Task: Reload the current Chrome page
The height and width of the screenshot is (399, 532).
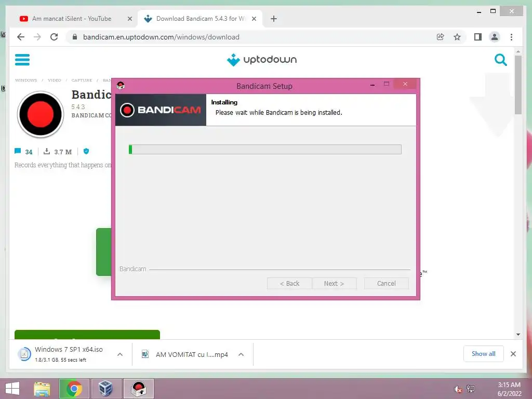Action: tap(54, 37)
